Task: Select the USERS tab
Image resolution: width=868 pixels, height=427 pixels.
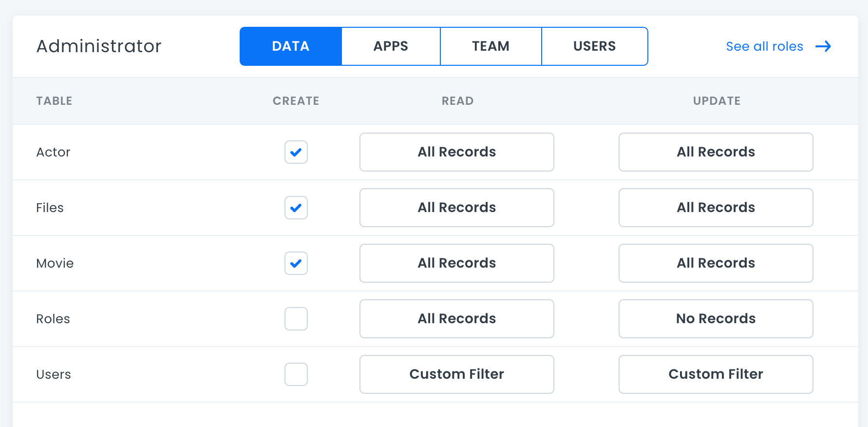Action: [594, 46]
